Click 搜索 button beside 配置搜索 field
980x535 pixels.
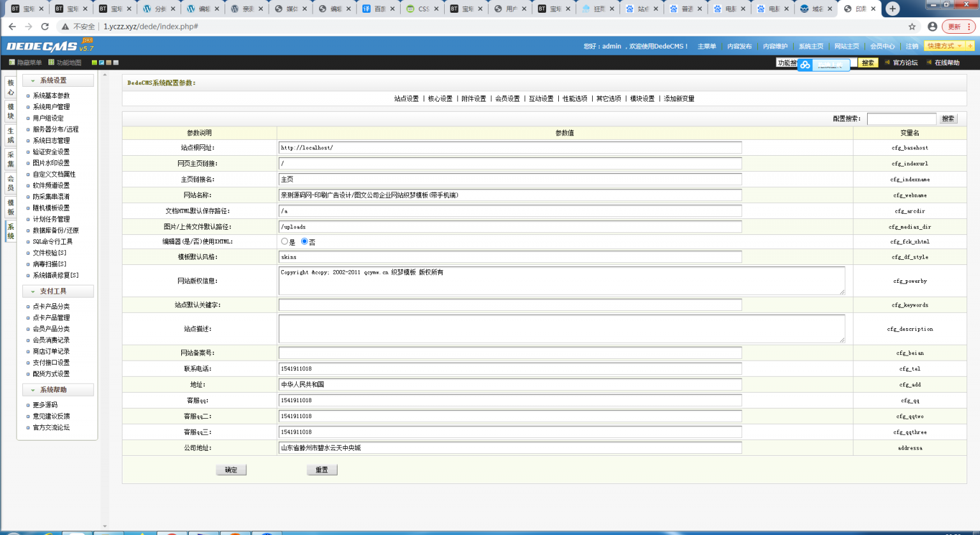pyautogui.click(x=948, y=119)
